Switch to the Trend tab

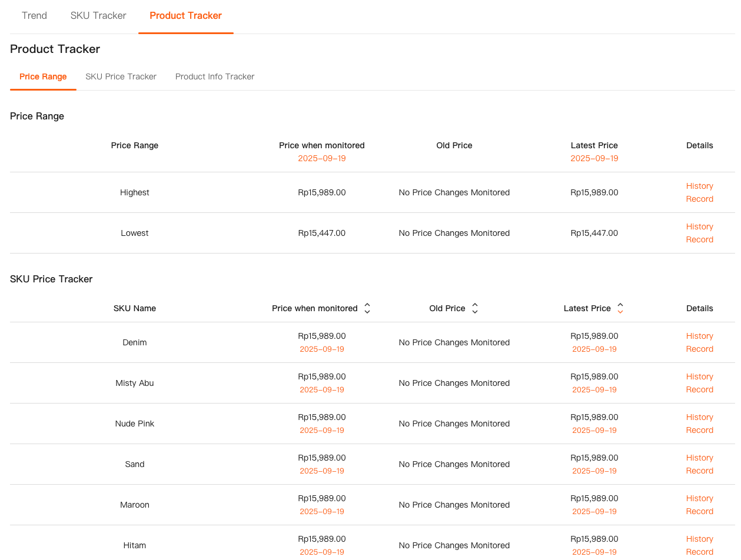coord(34,16)
